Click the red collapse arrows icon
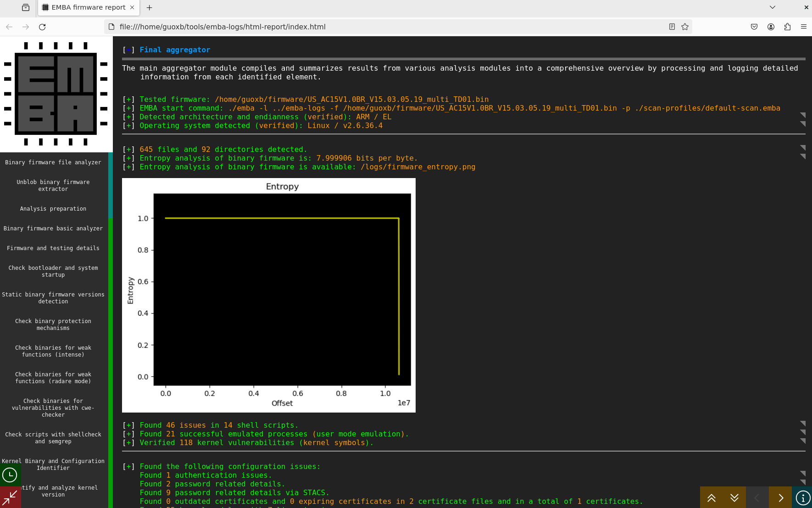 pyautogui.click(x=10, y=497)
